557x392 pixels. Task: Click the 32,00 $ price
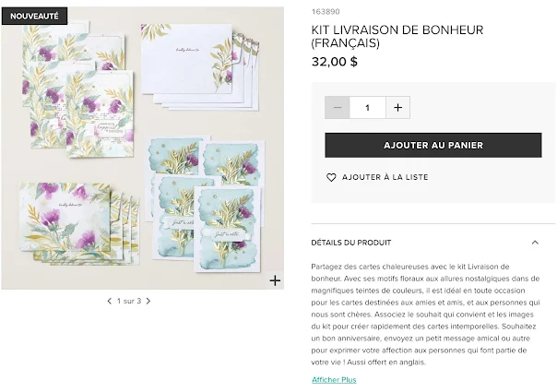(334, 62)
